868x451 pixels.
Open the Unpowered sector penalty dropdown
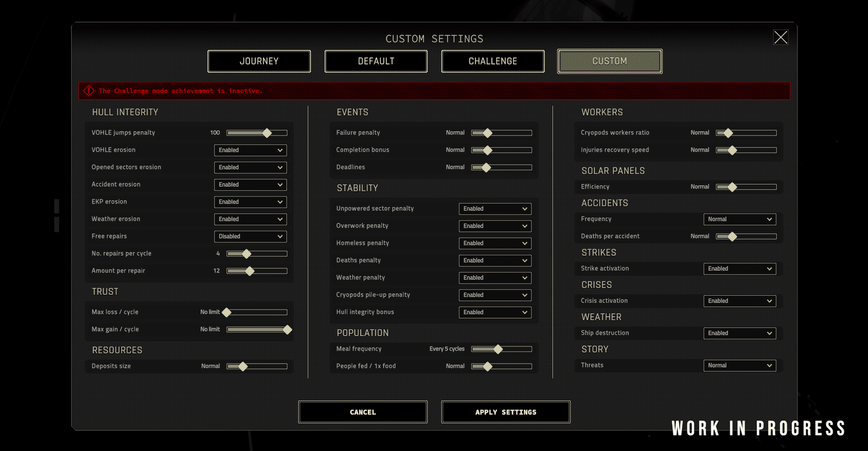495,209
